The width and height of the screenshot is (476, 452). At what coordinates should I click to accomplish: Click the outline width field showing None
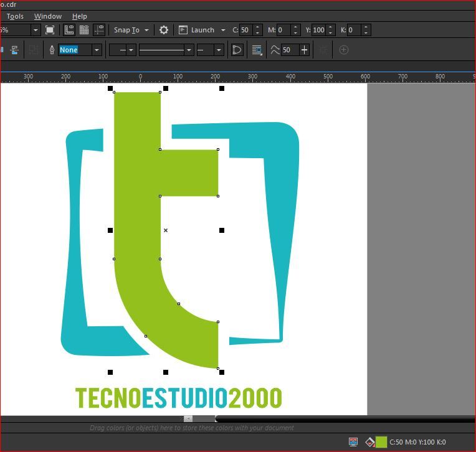pos(75,50)
